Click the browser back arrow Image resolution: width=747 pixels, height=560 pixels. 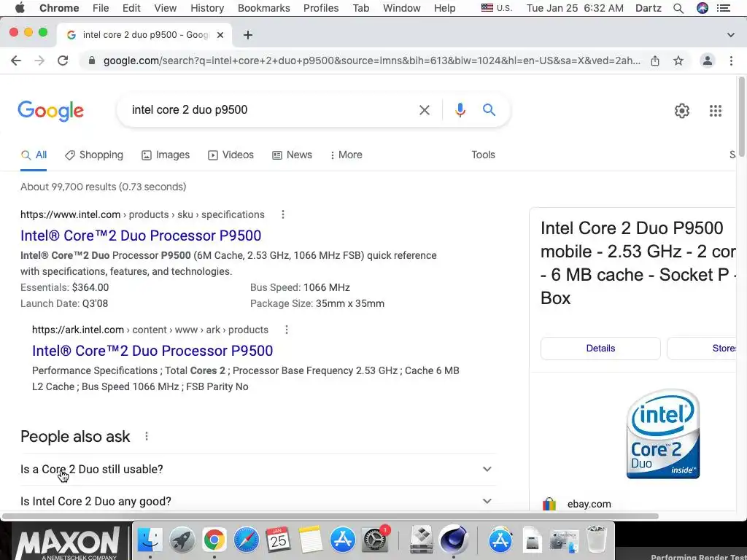click(16, 61)
